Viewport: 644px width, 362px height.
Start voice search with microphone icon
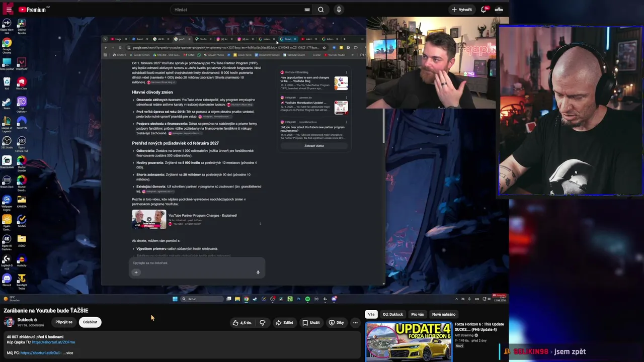click(339, 10)
